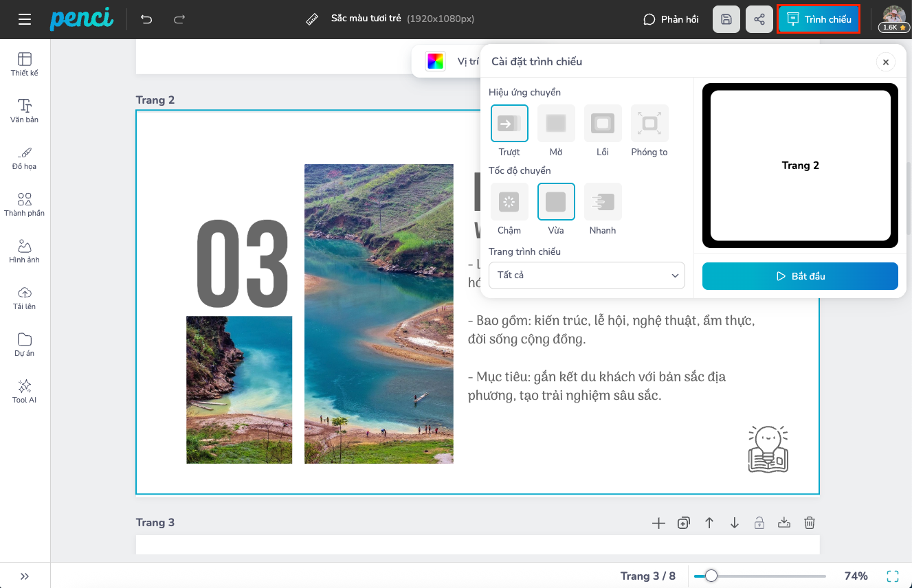Expand the left sidebar panel
912x588 pixels.
25,576
